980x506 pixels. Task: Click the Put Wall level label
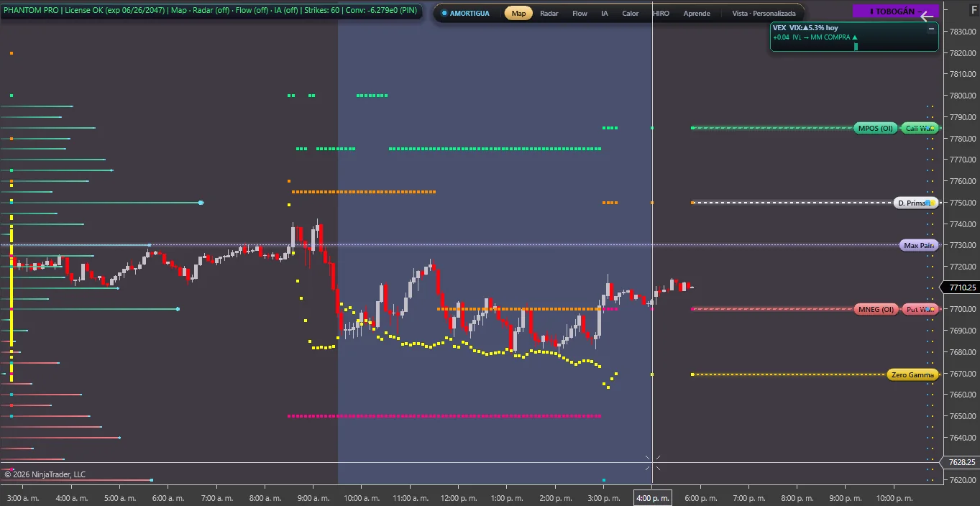(920, 309)
